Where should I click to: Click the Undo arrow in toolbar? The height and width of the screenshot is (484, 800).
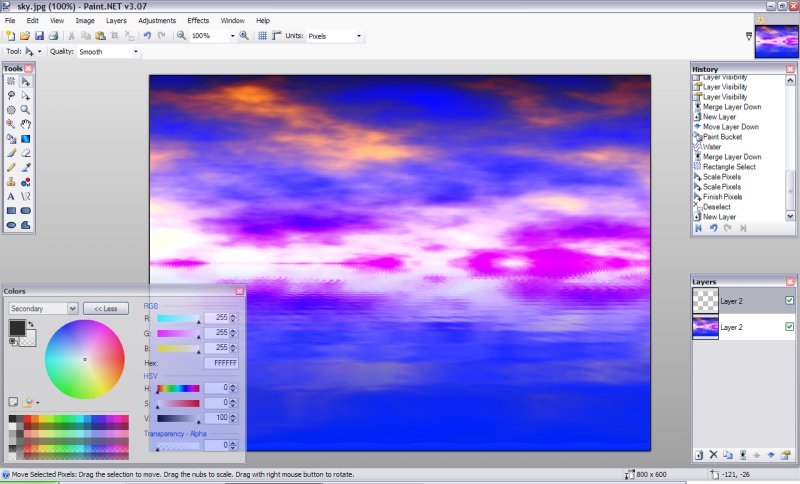147,36
